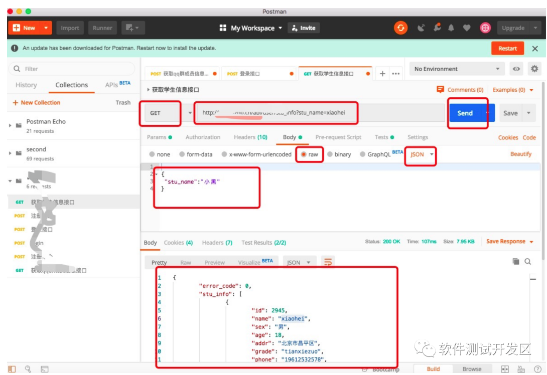Screen dimensions: 547x375
Task: Click the new window icon button
Action: pyautogui.click(x=133, y=28)
